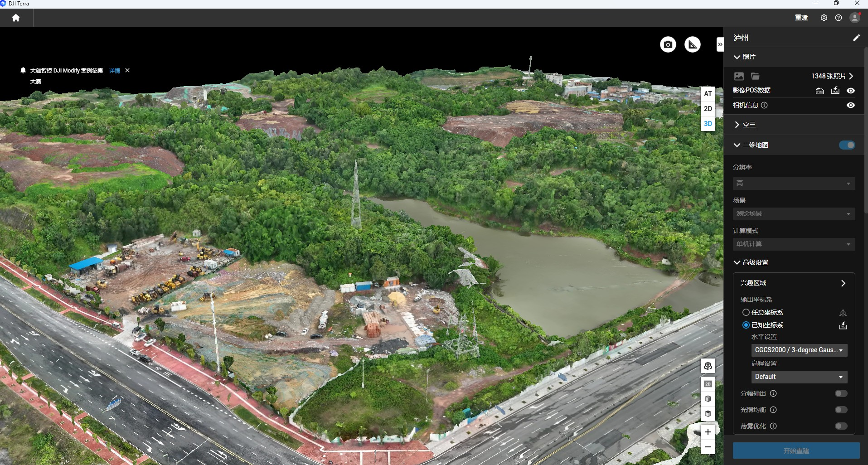Click the home icon
This screenshot has height=465, width=868.
(16, 18)
